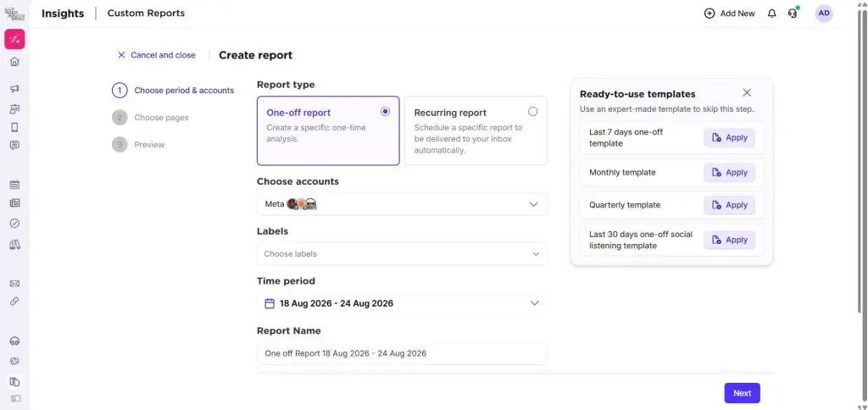Click the calendar icon in Time period field
Image resolution: width=868 pixels, height=410 pixels.
click(270, 303)
